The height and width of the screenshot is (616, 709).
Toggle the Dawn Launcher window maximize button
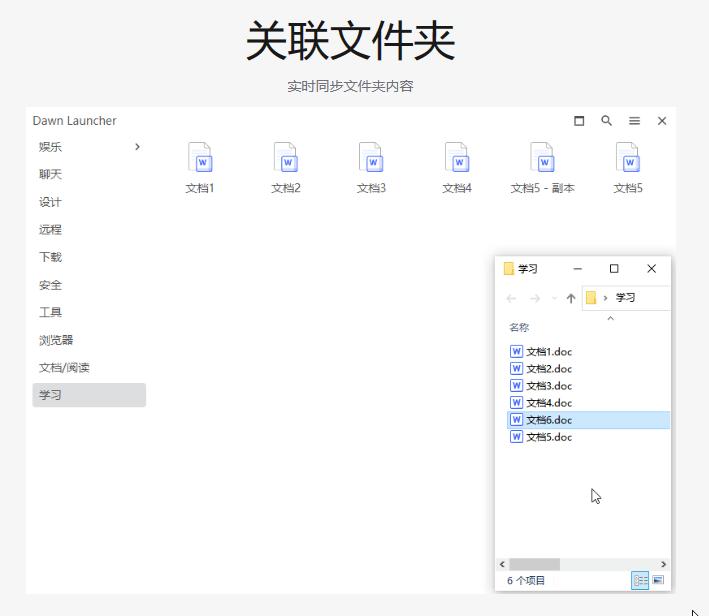pyautogui.click(x=579, y=121)
